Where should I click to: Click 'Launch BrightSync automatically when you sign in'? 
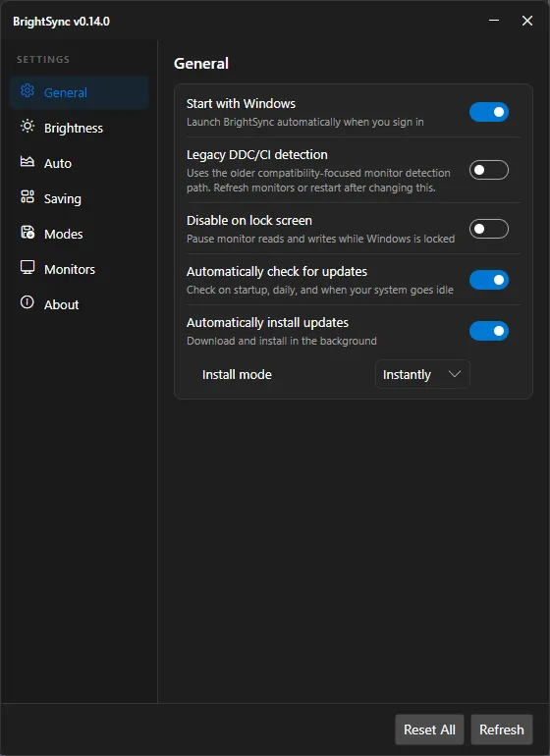coord(304,122)
